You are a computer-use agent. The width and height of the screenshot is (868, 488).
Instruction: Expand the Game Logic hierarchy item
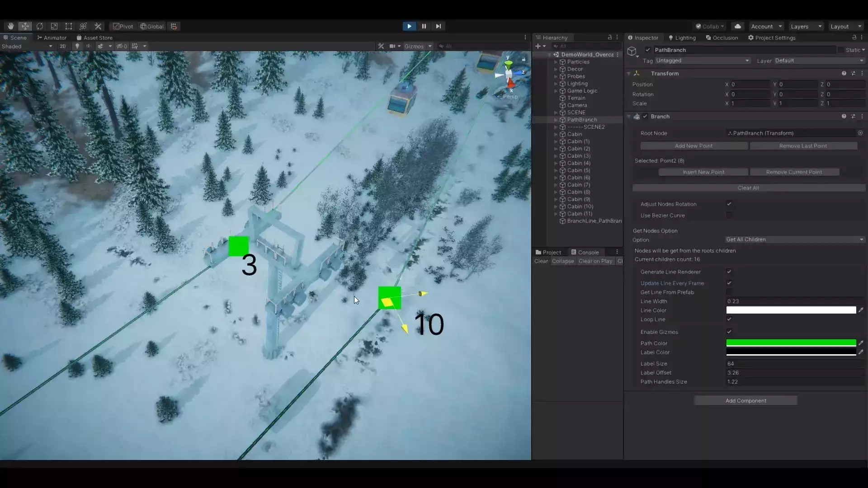pos(556,91)
